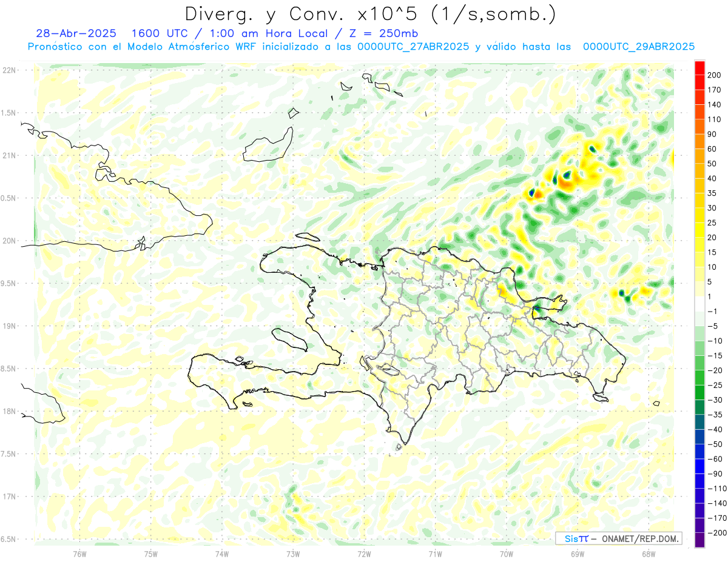The image size is (728, 562).
Task: Click the '76W' longitude label
Action: coord(79,554)
